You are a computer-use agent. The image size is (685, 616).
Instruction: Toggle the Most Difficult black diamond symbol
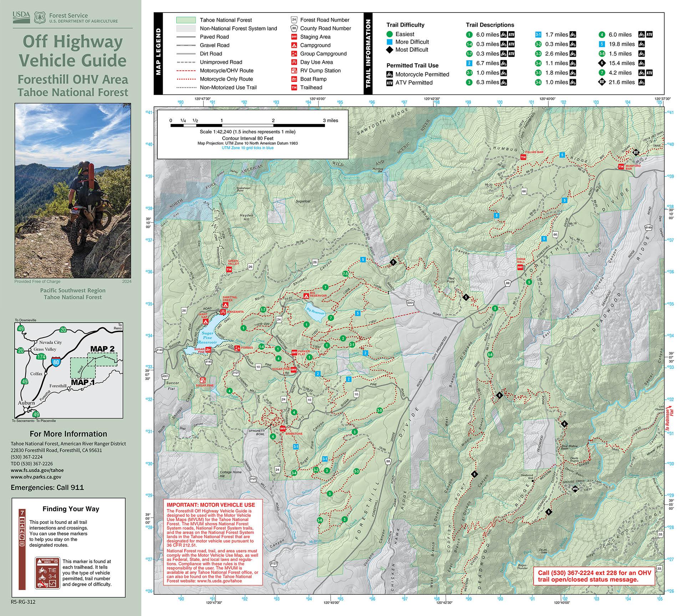click(x=389, y=50)
